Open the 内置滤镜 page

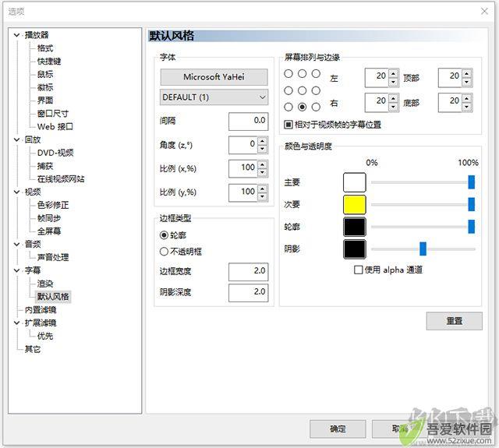click(41, 309)
